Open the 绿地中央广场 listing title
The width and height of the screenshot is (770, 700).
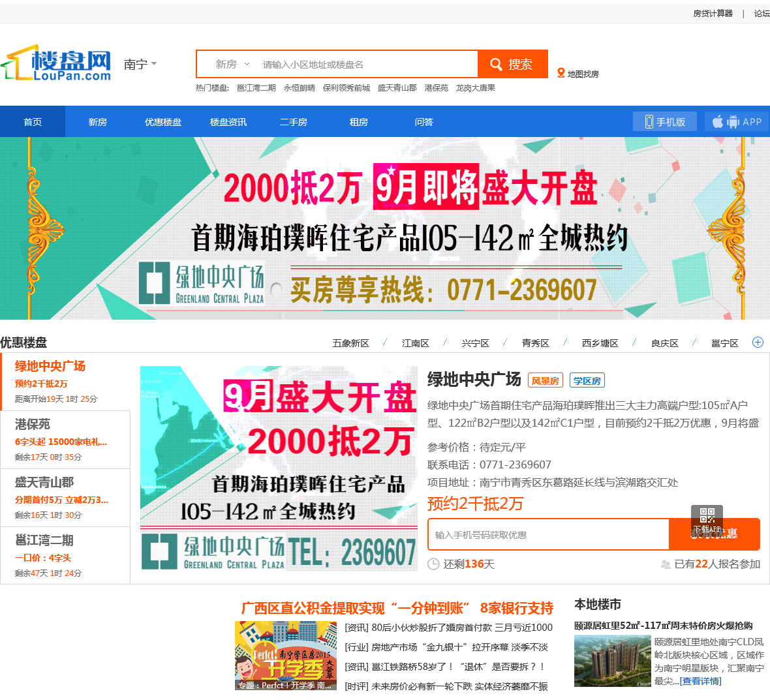(474, 380)
